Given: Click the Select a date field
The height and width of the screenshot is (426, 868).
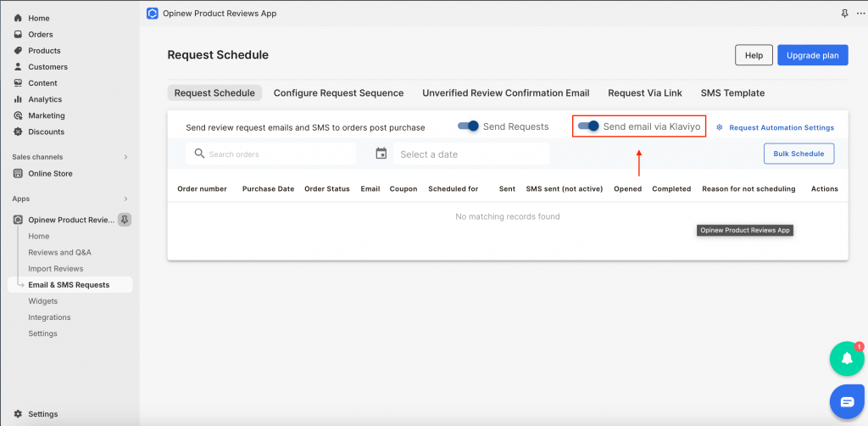Looking at the screenshot, I should point(471,154).
